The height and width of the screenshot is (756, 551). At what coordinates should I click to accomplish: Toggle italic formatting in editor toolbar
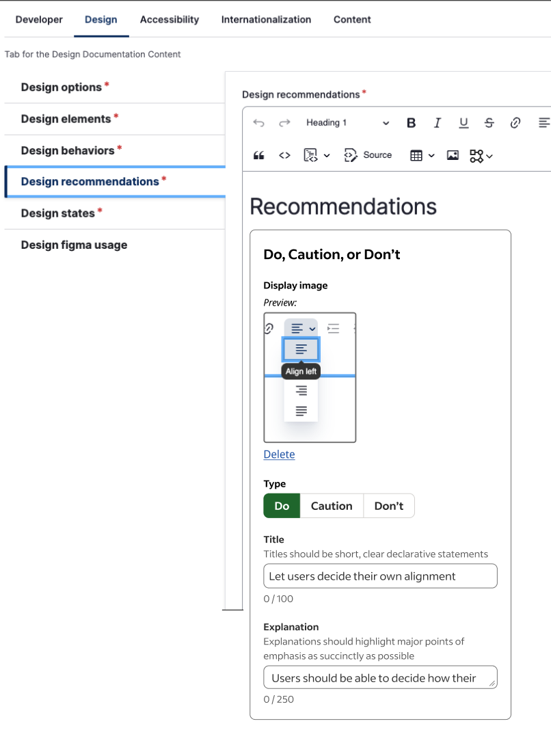[x=438, y=123]
